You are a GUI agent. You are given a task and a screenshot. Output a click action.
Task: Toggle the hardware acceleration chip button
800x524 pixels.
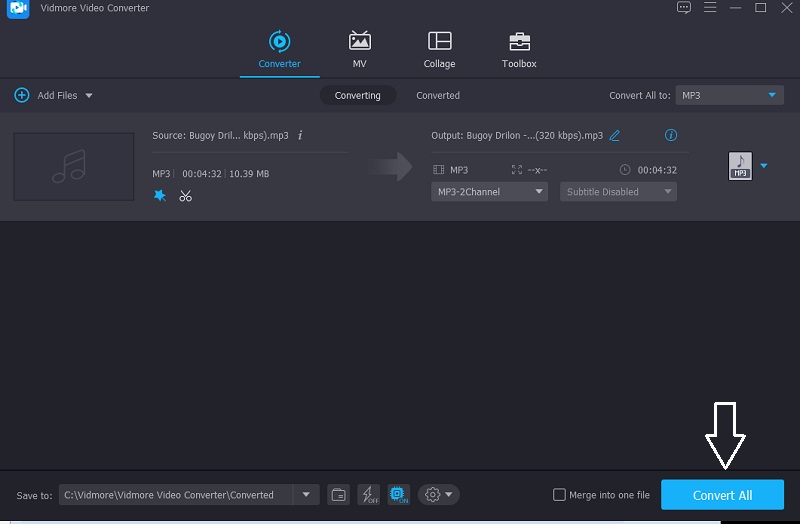point(398,494)
